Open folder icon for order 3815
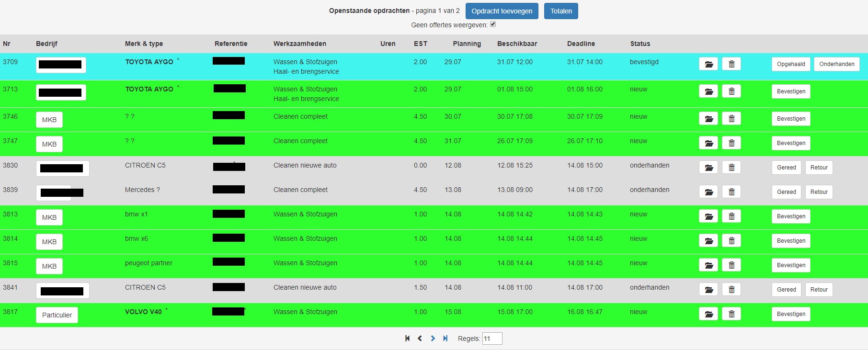This screenshot has width=868, height=350. tap(708, 265)
